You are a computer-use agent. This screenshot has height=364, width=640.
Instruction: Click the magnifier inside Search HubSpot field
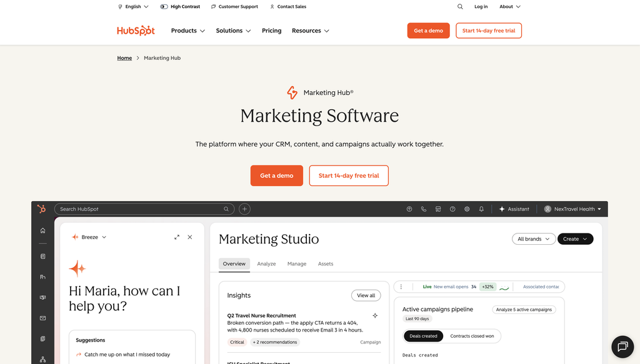(226, 209)
